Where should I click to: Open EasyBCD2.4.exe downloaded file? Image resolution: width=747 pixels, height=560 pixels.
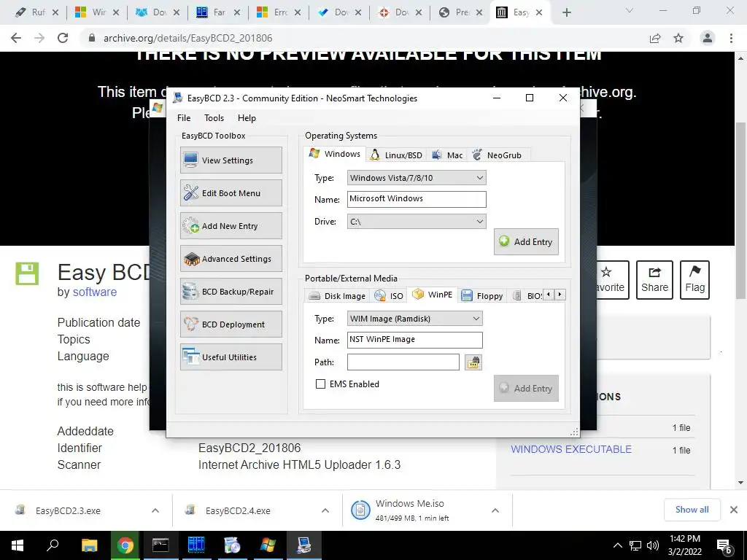coord(238,511)
